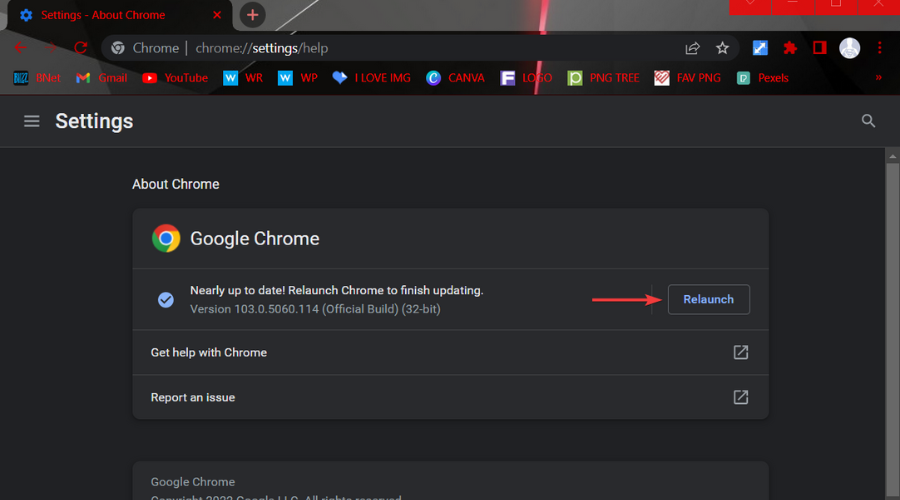Open the LOGO bookmark
Screen dimensions: 900x500
pos(526,78)
